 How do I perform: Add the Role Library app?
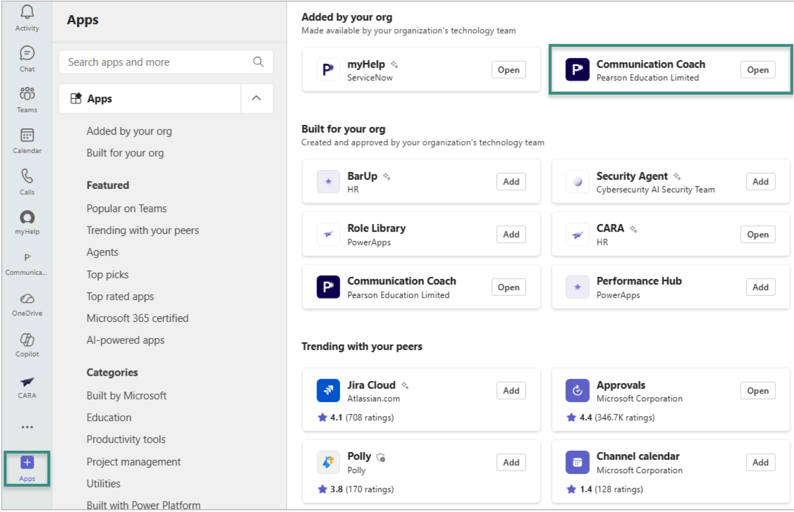click(x=511, y=234)
